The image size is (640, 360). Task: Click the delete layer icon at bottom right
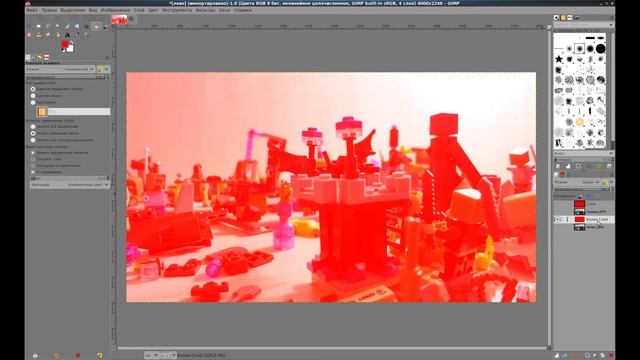(x=611, y=356)
